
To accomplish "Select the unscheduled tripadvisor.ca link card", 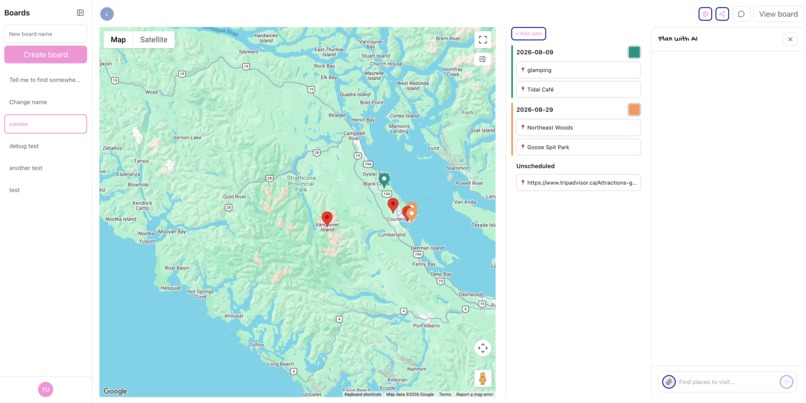I will pos(578,182).
